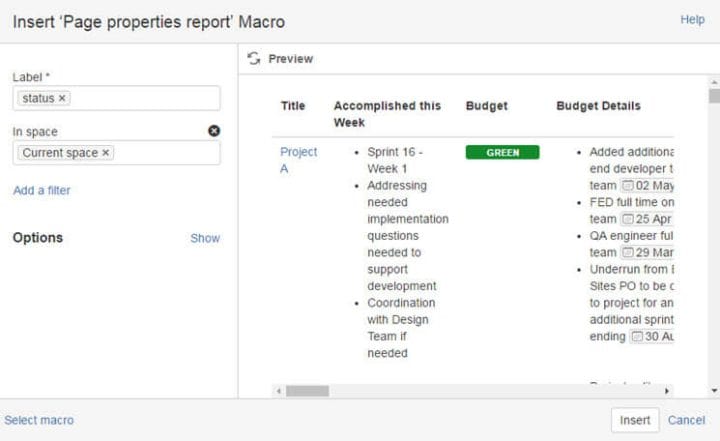The image size is (720, 441).
Task: Click the calendar icon beside 25 Apr
Action: [627, 219]
